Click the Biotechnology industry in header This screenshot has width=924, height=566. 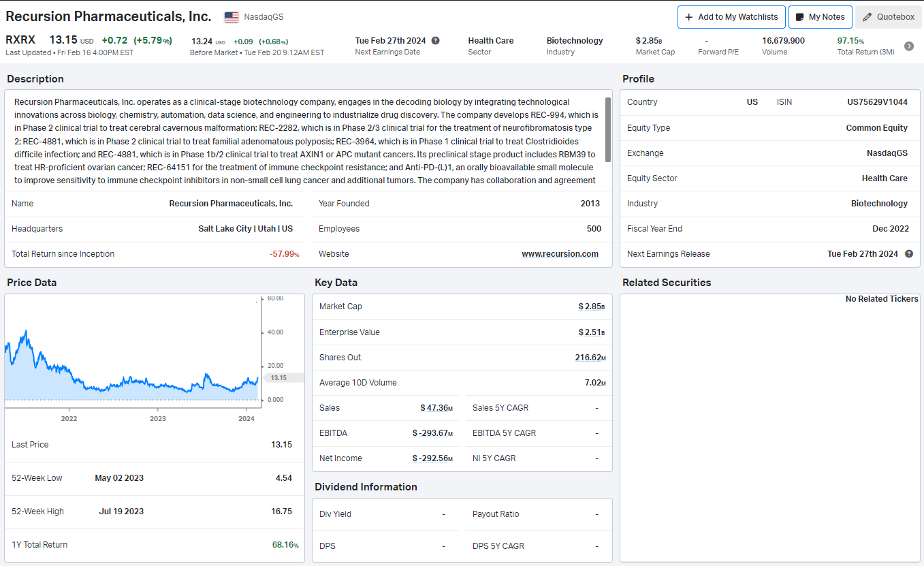(575, 41)
